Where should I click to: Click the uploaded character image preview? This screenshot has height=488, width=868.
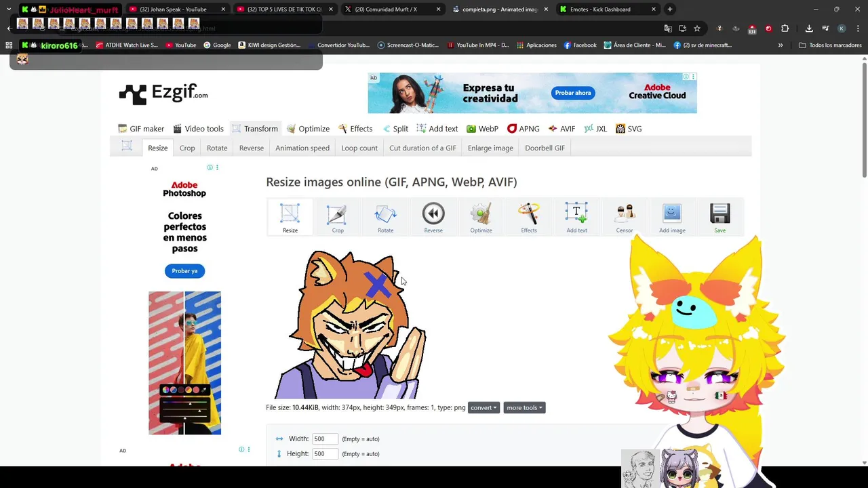[351, 325]
